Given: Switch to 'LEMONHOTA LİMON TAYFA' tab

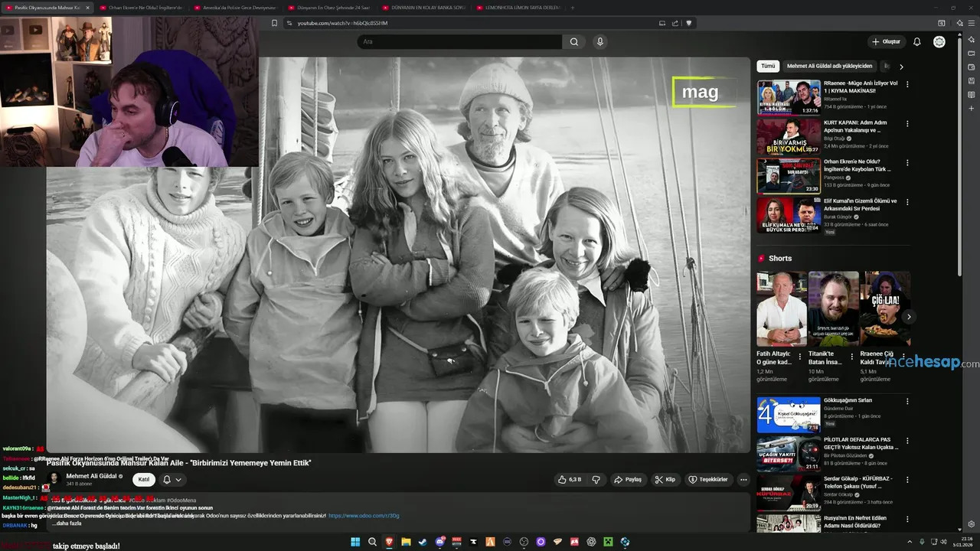Looking at the screenshot, I should tap(518, 8).
